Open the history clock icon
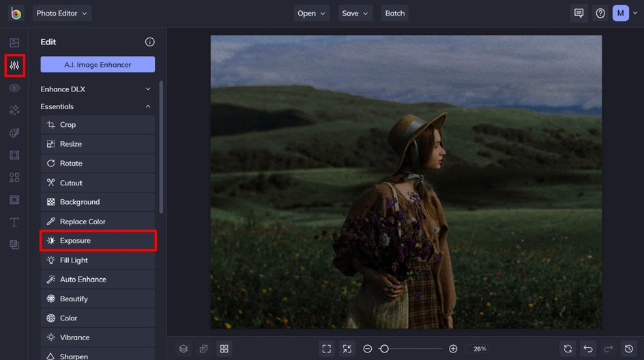Viewport: 644px width, 360px height. tap(629, 348)
